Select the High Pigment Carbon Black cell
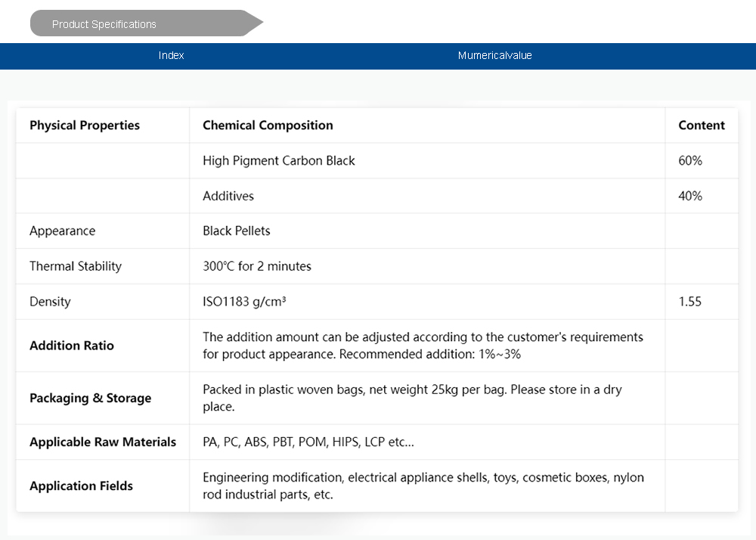This screenshot has height=540, width=756. pos(278,160)
